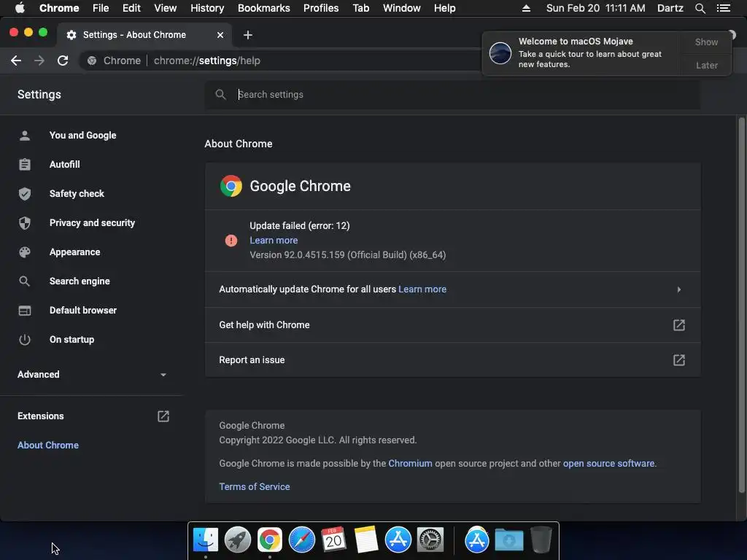Click the Appearance palette icon
Viewport: 747px width, 560px height.
click(25, 252)
